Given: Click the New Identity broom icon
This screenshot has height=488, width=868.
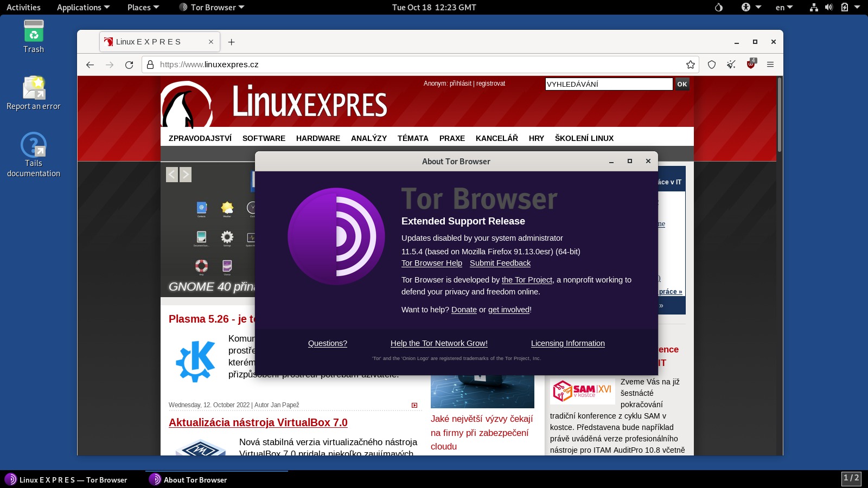Looking at the screenshot, I should tap(731, 65).
